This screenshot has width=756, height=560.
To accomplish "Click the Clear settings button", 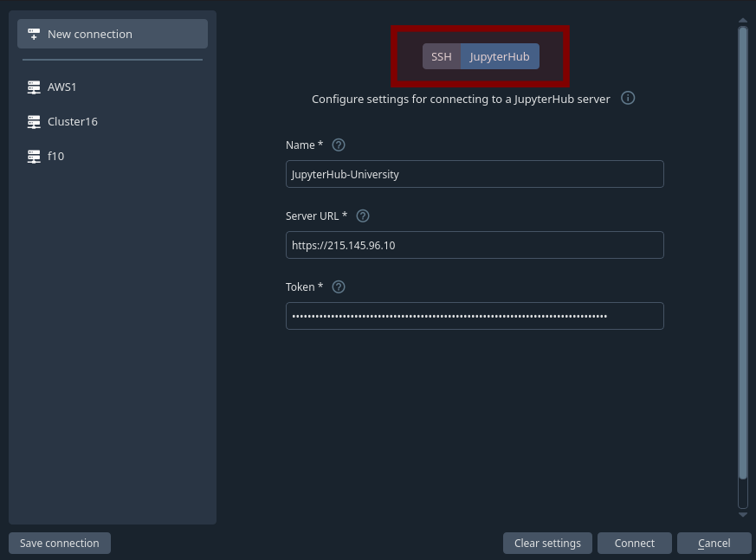I will point(547,544).
